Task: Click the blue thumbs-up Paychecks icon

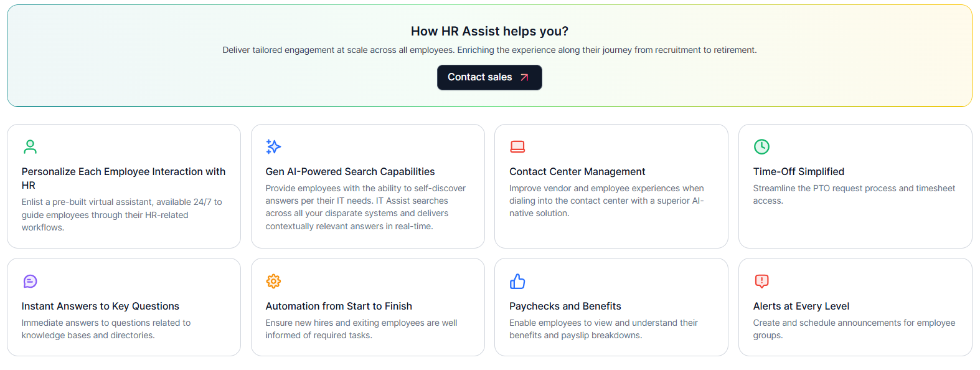Action: coord(517,281)
